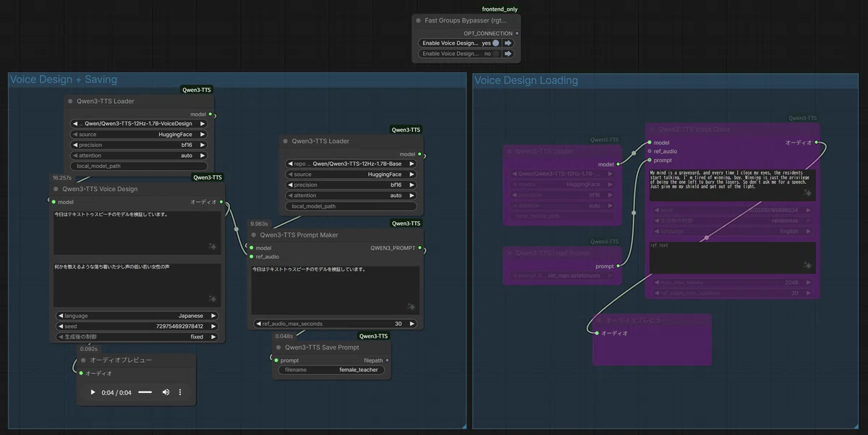
Task: Open precision dropdown on VoiceDesign Loader
Action: 139,145
